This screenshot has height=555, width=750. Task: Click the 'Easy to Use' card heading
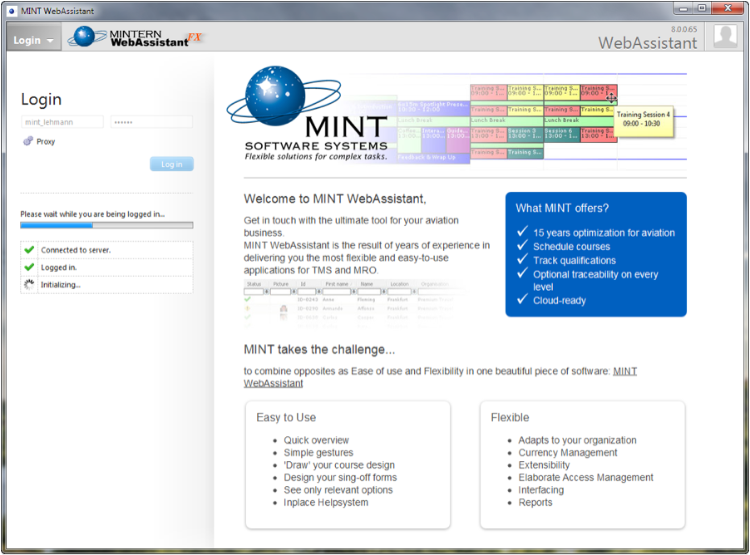click(x=286, y=418)
